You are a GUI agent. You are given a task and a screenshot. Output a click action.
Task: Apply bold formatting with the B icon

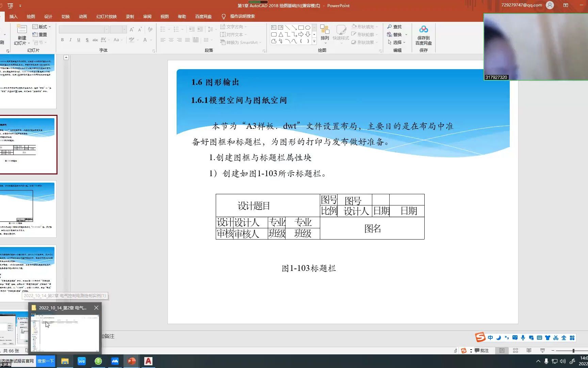(62, 40)
